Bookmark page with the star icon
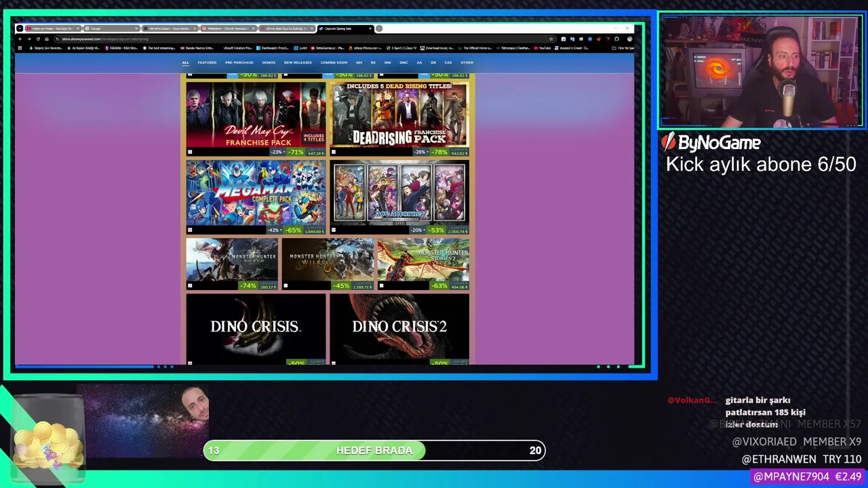868x488 pixels. click(x=551, y=39)
